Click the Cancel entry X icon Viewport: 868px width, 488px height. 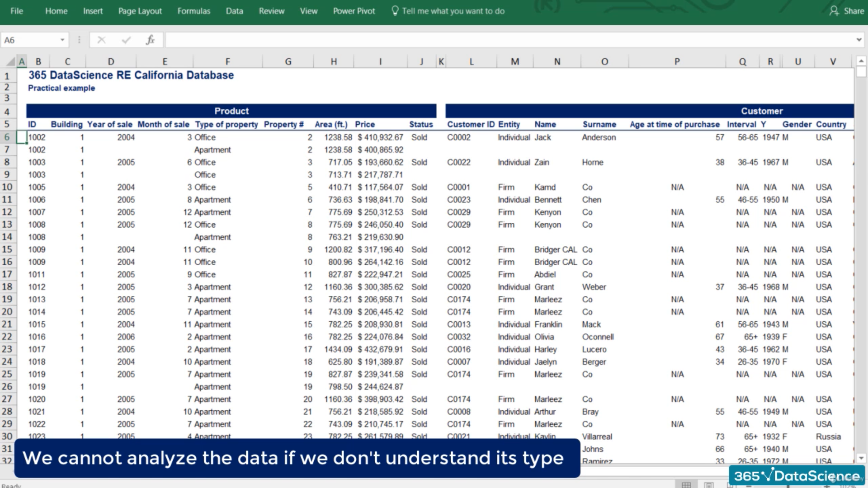click(101, 40)
